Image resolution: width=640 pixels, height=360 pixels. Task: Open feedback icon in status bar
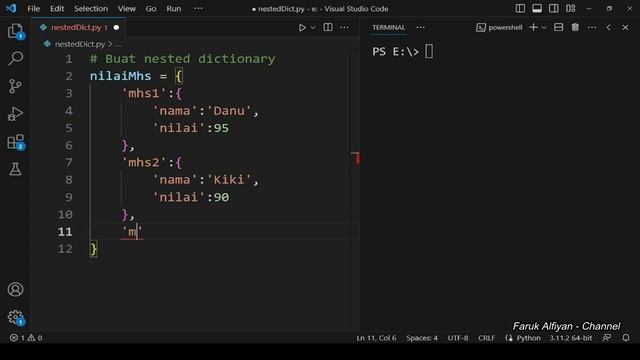[x=607, y=338]
